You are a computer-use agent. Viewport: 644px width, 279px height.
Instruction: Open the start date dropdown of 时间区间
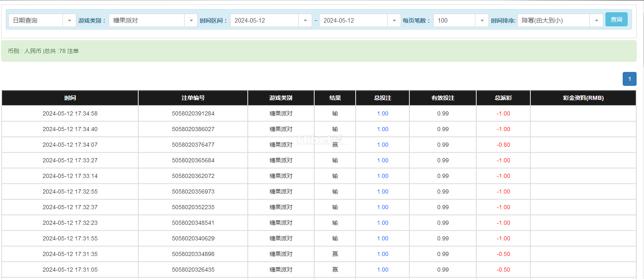(271, 21)
